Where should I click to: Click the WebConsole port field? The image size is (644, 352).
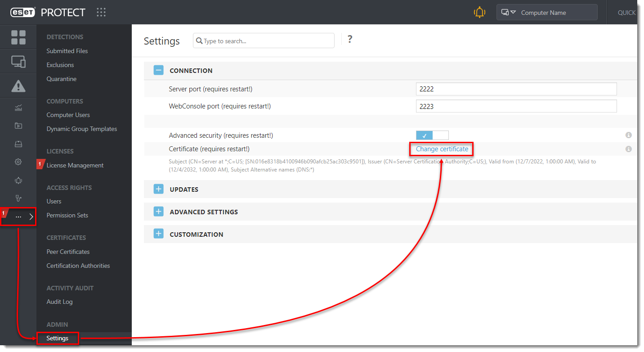pos(516,106)
